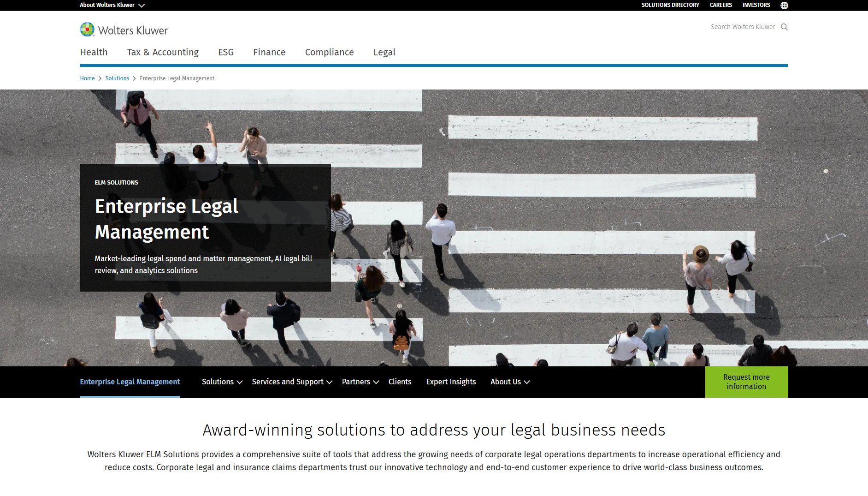Viewport: 868px width, 496px height.
Task: Click the Request more information button
Action: pos(746,382)
